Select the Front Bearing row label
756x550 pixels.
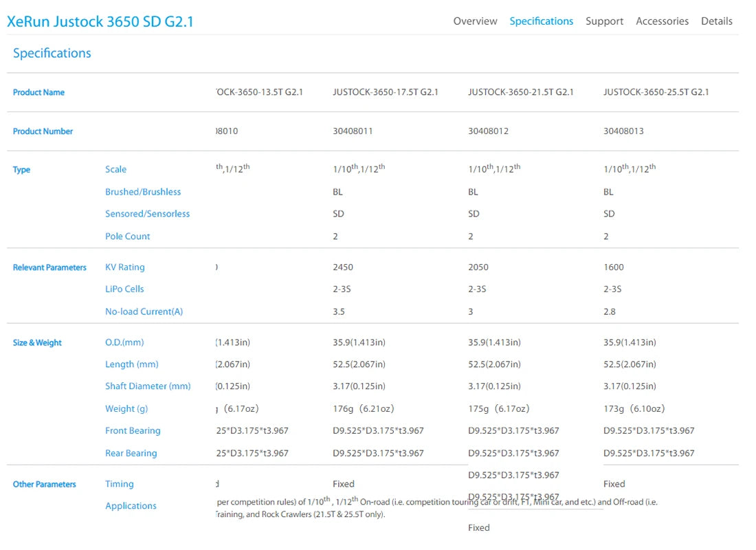point(133,431)
